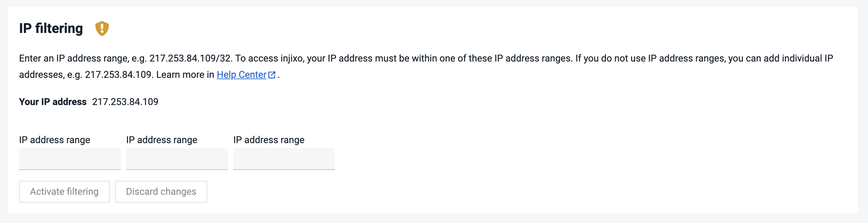
Task: Click the middle IP address range column header
Action: coord(162,139)
